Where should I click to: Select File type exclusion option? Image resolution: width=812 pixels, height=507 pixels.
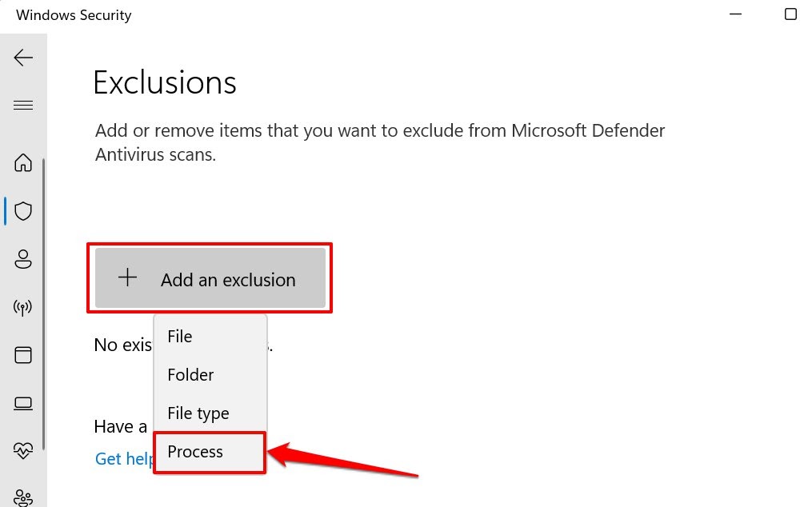pos(198,413)
